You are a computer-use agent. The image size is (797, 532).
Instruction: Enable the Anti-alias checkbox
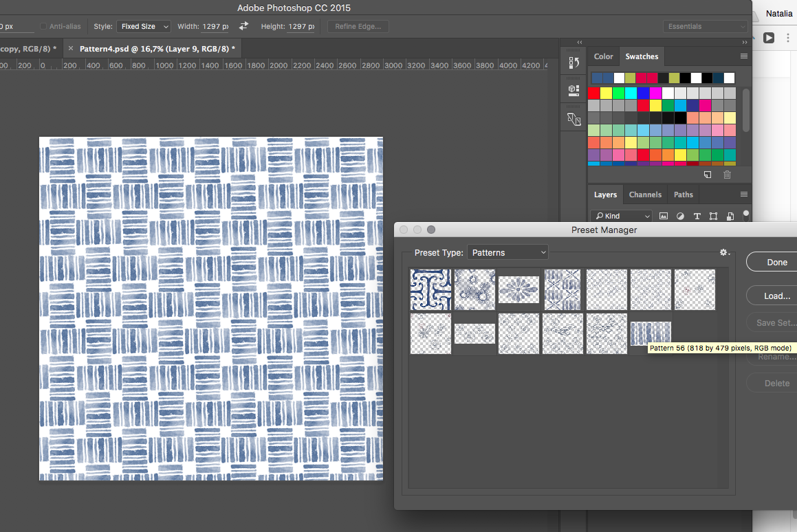click(43, 26)
